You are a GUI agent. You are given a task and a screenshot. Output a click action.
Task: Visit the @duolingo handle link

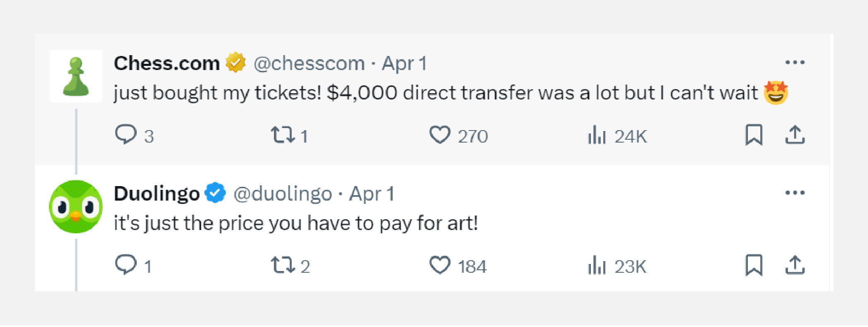coord(283,194)
